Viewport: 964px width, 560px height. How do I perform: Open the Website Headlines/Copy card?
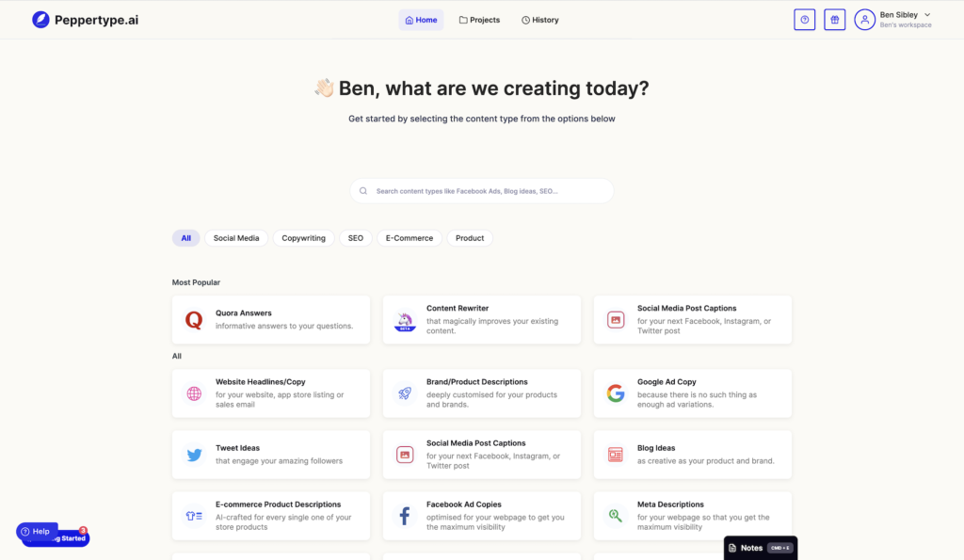[x=271, y=393]
